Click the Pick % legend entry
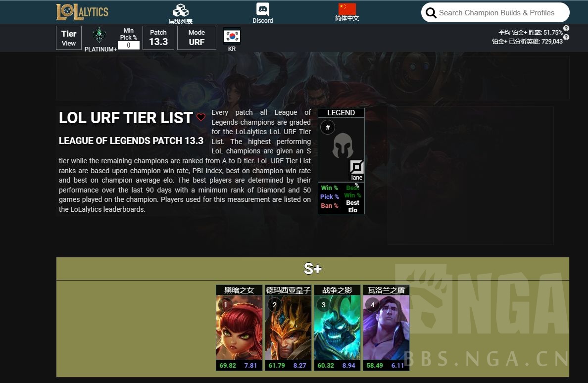Screen dimensions: 588x383 click(330, 197)
